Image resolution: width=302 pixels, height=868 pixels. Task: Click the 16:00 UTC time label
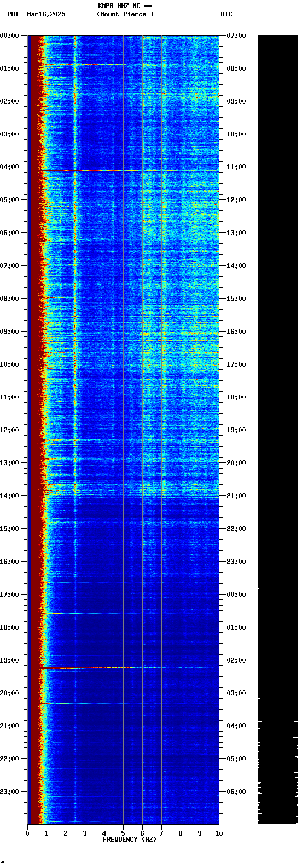click(236, 332)
